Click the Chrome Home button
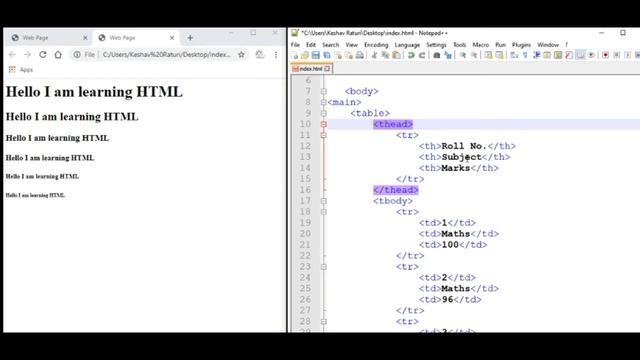 coord(58,54)
